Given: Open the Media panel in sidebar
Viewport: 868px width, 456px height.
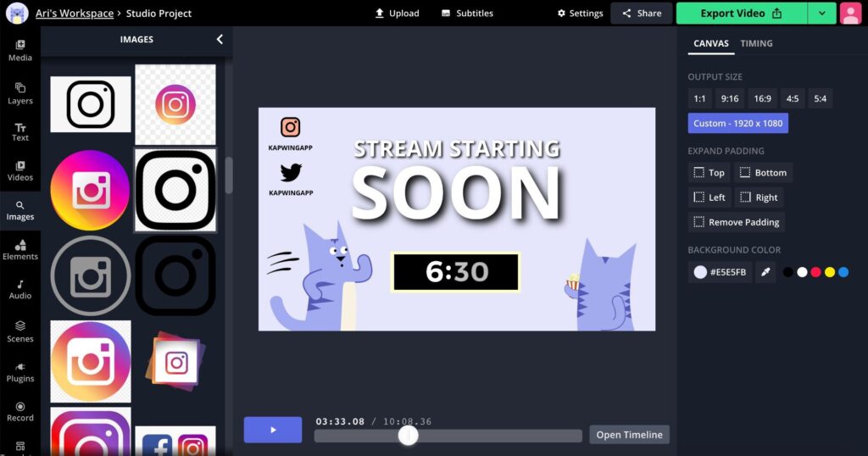Looking at the screenshot, I should [20, 50].
